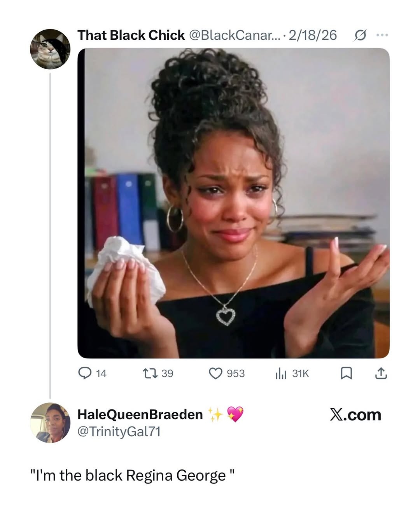Open the @TrinityGal71 handle
This screenshot has height=525, width=420.
pos(119,432)
